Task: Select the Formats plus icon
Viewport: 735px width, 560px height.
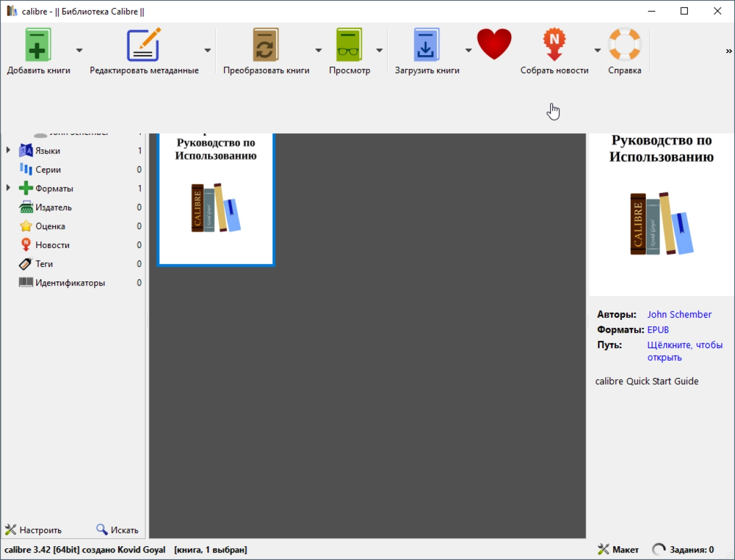Action: [x=26, y=188]
